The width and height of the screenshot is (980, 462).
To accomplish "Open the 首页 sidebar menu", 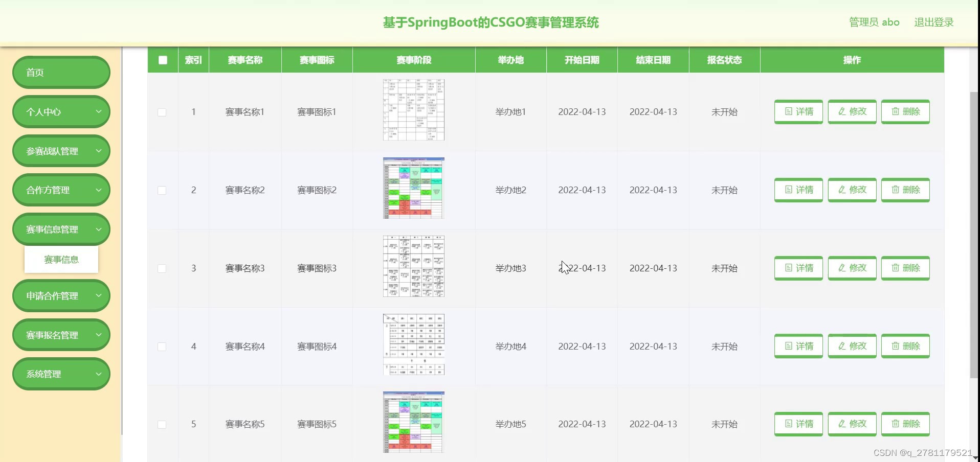I will [61, 72].
